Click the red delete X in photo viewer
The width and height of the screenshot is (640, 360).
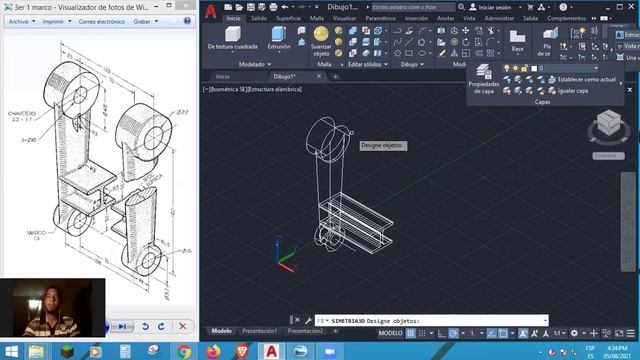pos(182,326)
